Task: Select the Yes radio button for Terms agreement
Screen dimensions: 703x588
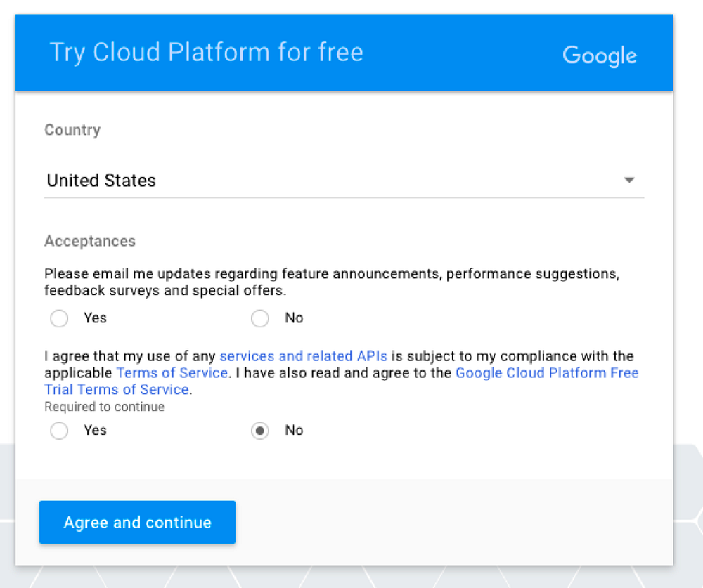Action: 60,431
